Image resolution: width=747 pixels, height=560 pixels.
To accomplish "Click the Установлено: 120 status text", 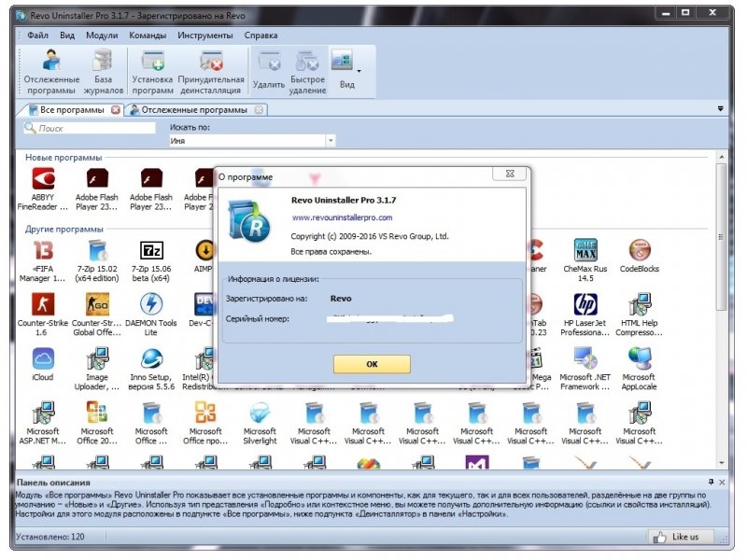I will tap(50, 537).
